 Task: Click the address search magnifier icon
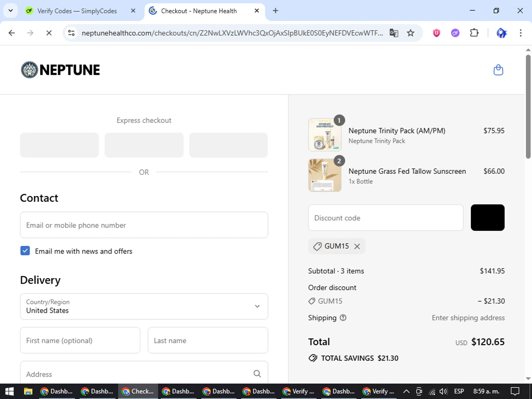coord(257,373)
